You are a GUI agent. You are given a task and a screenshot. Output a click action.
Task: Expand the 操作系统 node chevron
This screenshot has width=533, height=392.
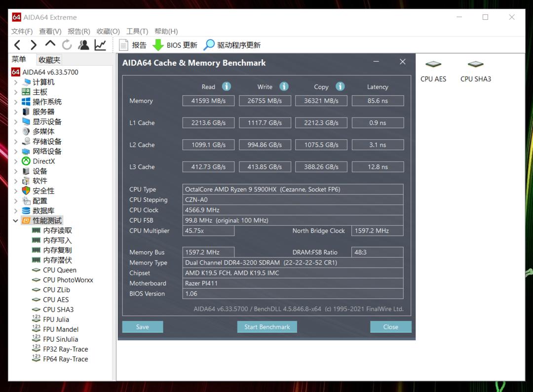click(16, 102)
